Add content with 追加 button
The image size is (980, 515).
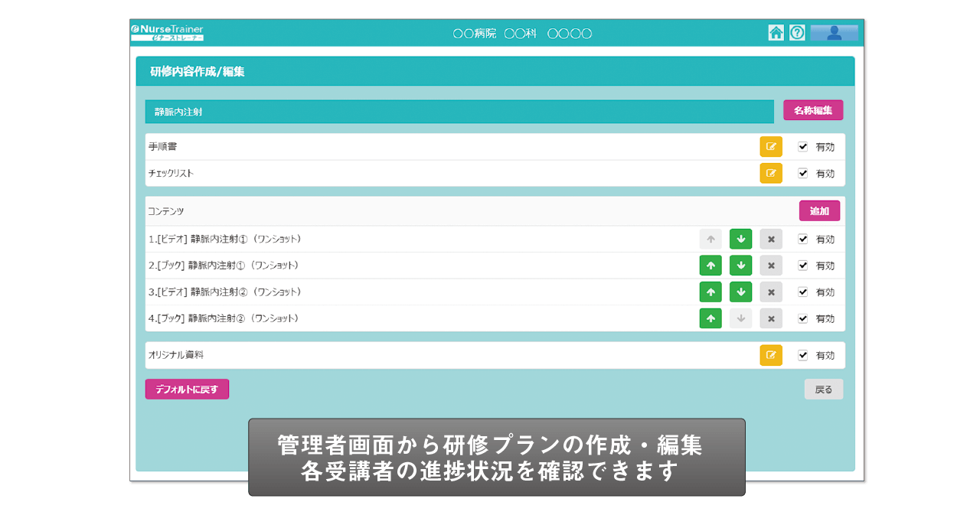pos(819,210)
